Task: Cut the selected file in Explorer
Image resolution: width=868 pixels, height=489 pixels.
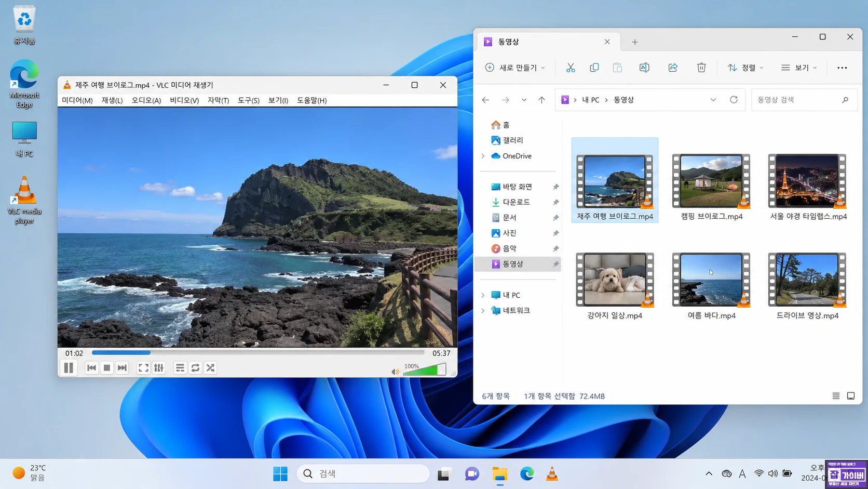Action: click(571, 68)
